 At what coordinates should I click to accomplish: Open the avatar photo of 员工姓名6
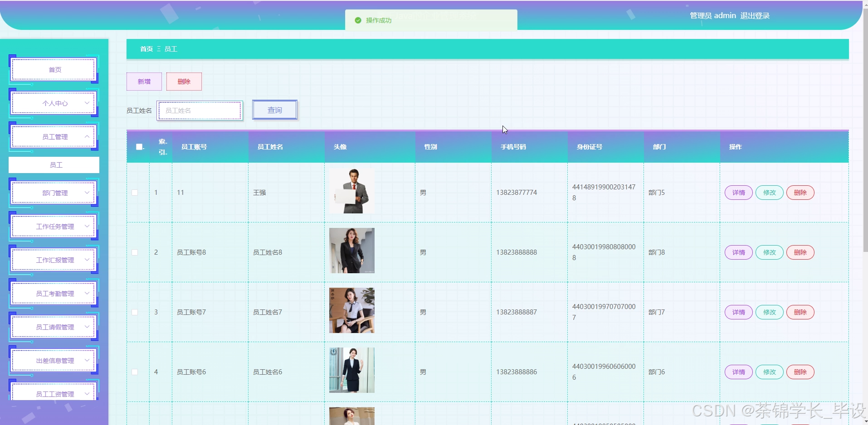[x=352, y=370]
